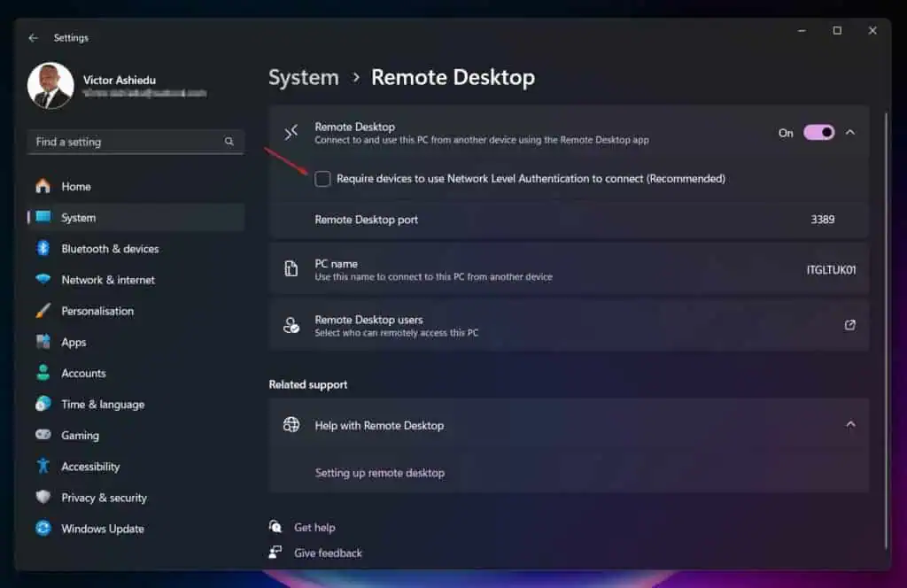
Task: Click the Apps icon in sidebar
Action: point(43,342)
